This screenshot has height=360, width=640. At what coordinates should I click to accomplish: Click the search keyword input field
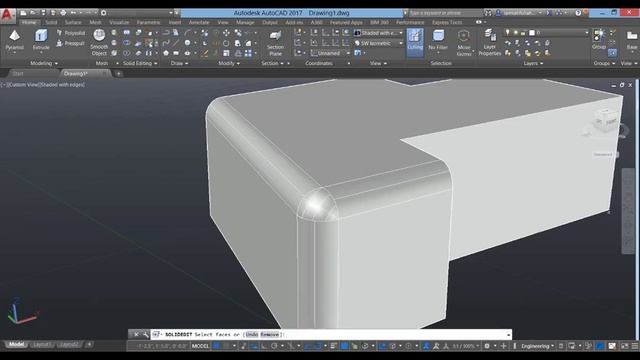[445, 13]
